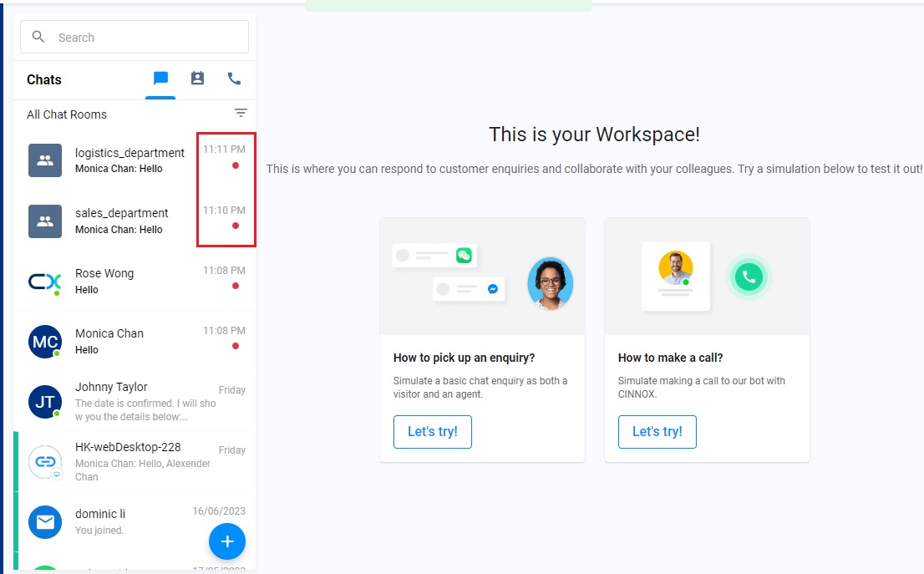Screen dimensions: 924x574
Task: Click the WeChat icon in enquiry illustration
Action: pos(464,255)
